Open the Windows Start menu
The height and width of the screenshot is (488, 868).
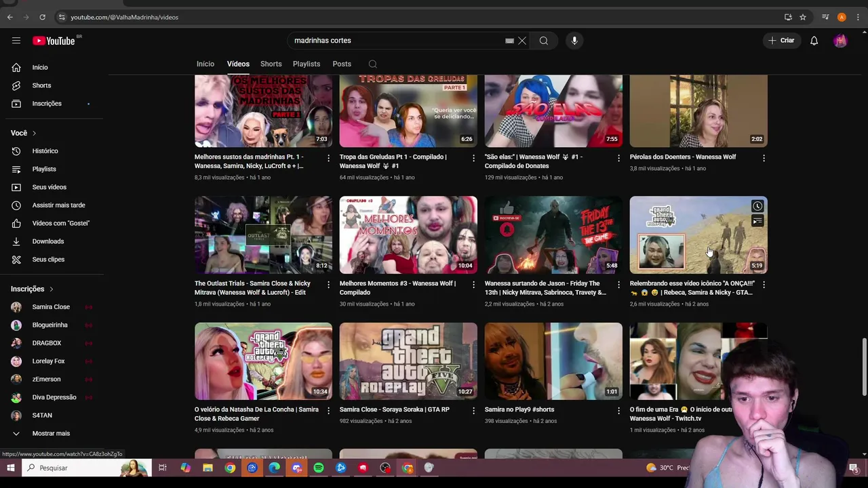pyautogui.click(x=11, y=468)
